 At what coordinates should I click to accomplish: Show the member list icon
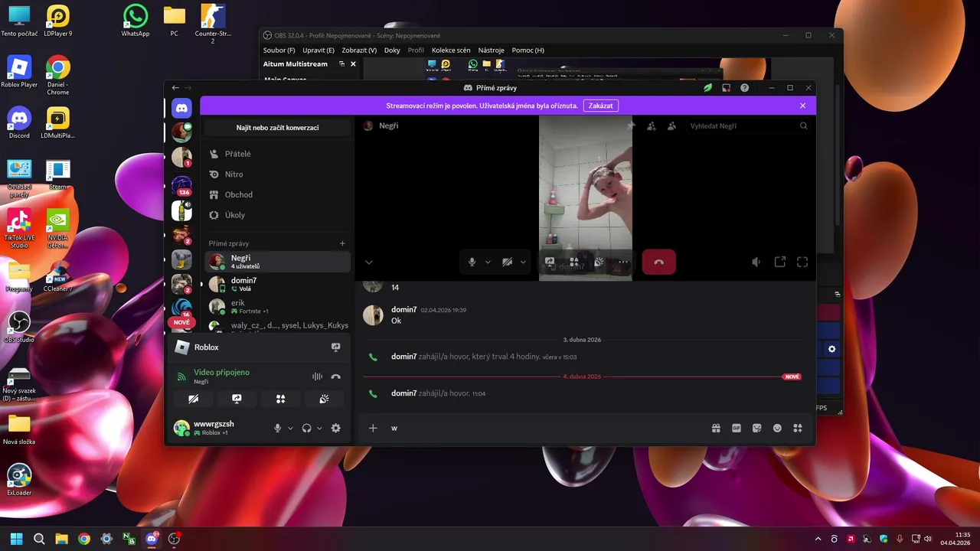tap(671, 126)
